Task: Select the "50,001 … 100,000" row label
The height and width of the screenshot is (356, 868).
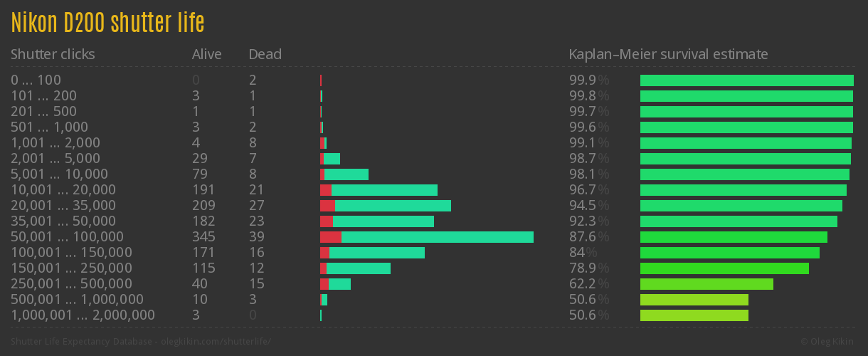Action: point(67,237)
